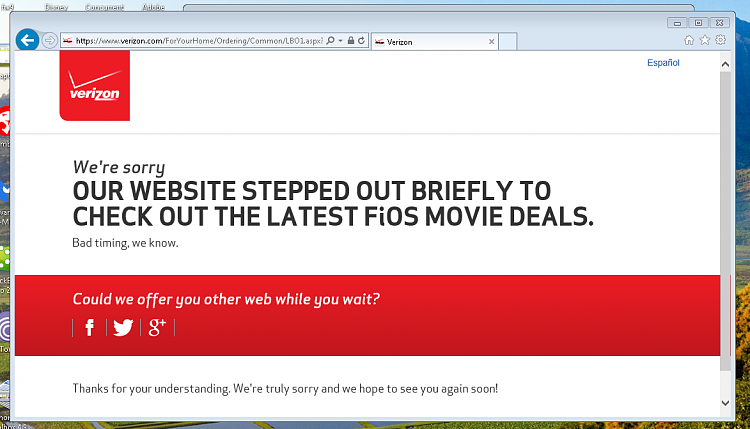The image size is (750, 429).
Task: Click 'Thanks for your understanding' sentence
Action: click(285, 388)
